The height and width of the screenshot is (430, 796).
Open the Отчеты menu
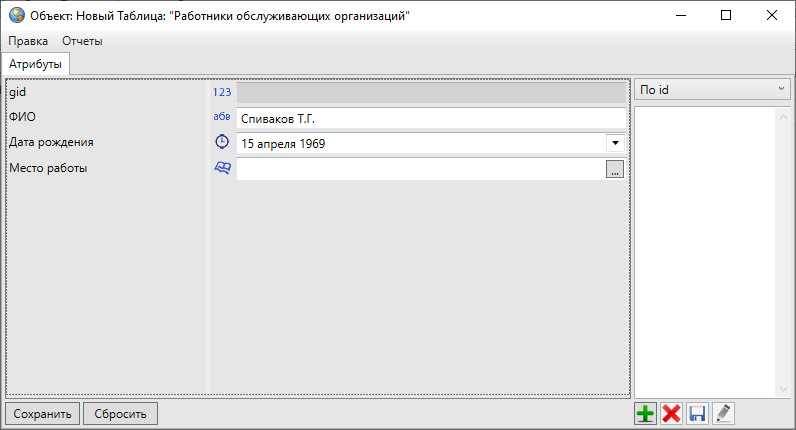[82, 41]
